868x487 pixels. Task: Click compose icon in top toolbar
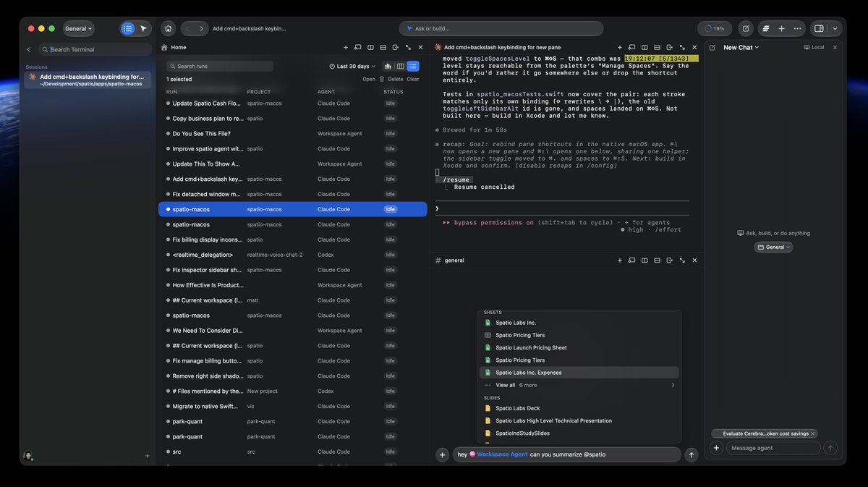(x=746, y=29)
